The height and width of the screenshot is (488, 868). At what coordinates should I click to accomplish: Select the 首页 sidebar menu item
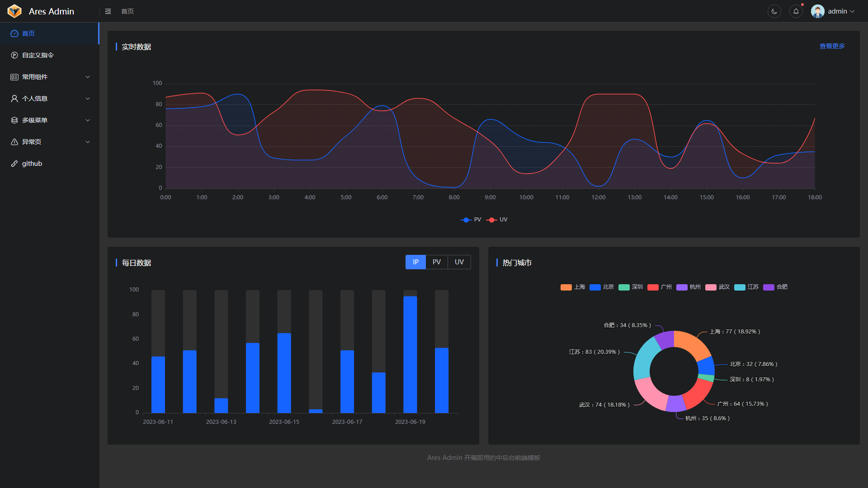(x=28, y=33)
